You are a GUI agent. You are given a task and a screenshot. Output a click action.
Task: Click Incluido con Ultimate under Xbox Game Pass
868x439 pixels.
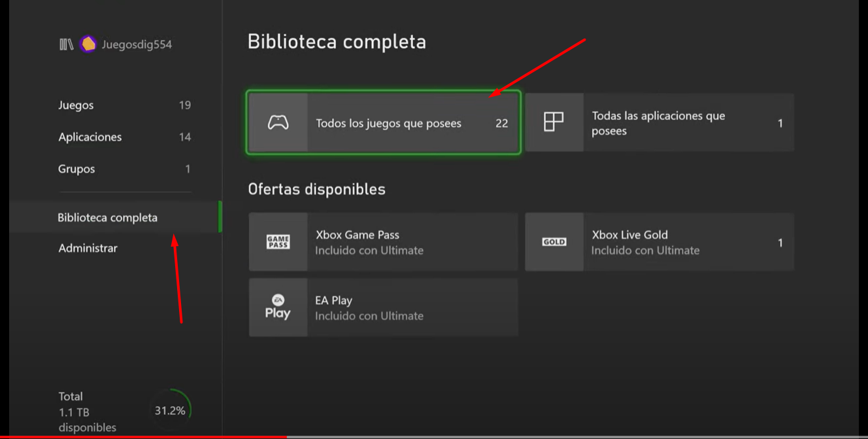coord(369,251)
